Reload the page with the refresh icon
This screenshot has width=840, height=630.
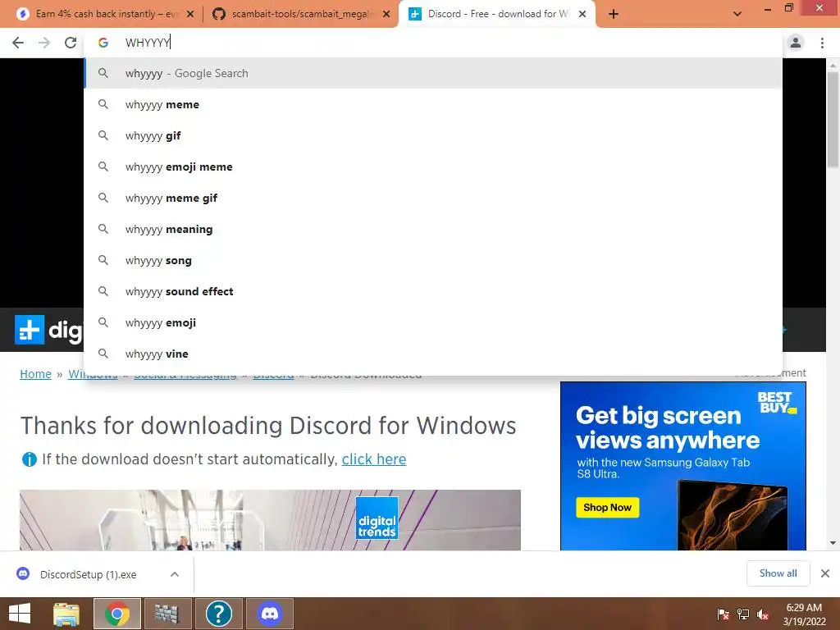(x=71, y=43)
